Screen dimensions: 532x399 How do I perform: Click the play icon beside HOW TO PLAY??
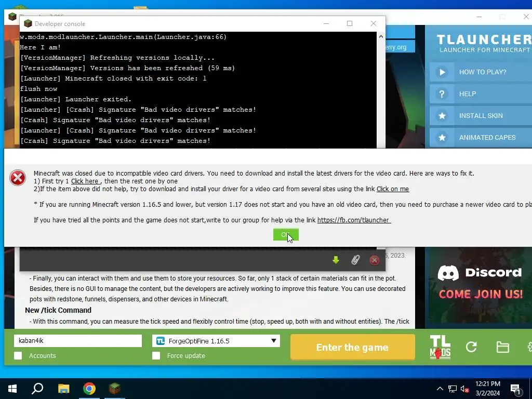coord(442,72)
